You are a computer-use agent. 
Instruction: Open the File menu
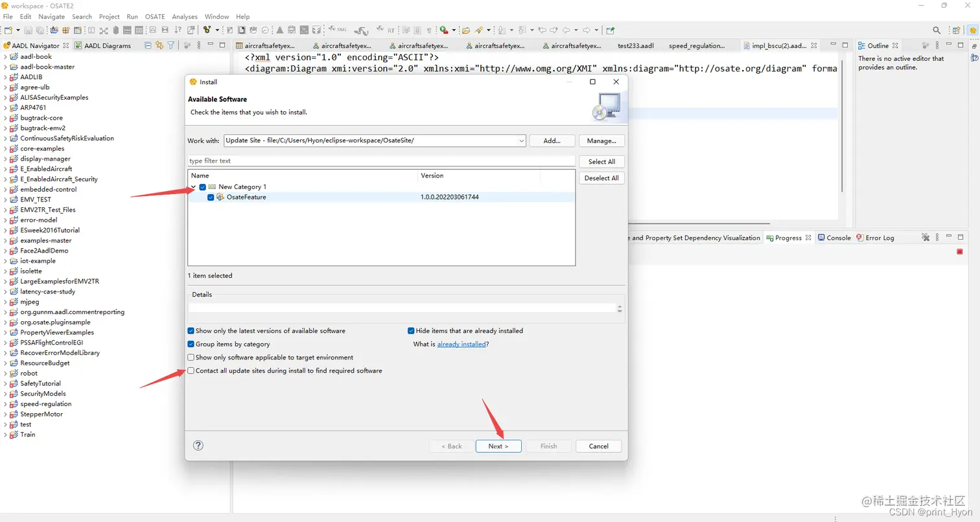click(x=8, y=16)
